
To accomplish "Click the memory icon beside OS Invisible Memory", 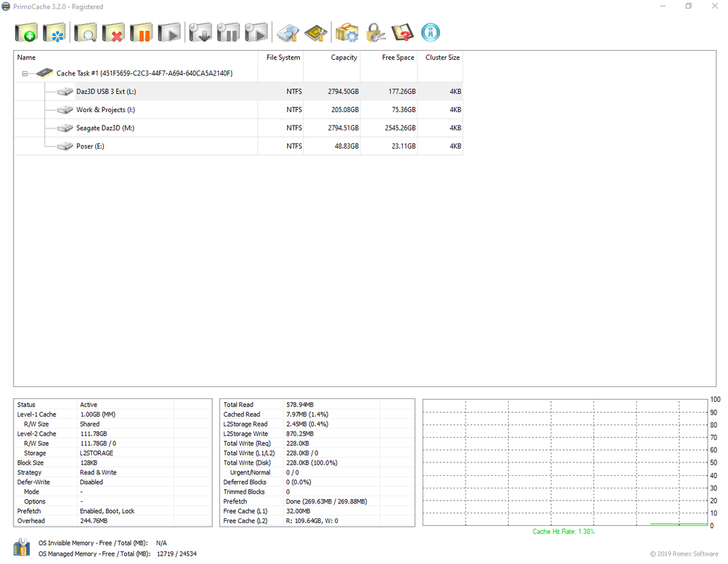I will pos(21,548).
